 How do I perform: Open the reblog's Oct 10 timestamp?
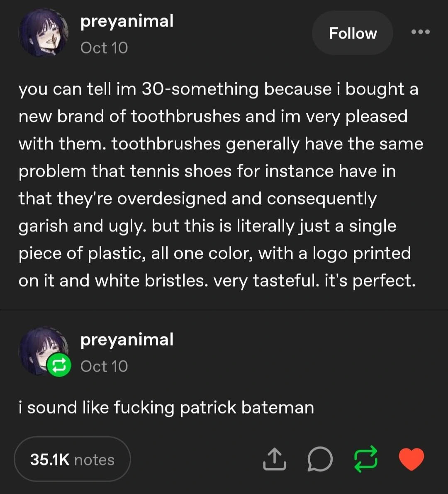click(x=104, y=366)
